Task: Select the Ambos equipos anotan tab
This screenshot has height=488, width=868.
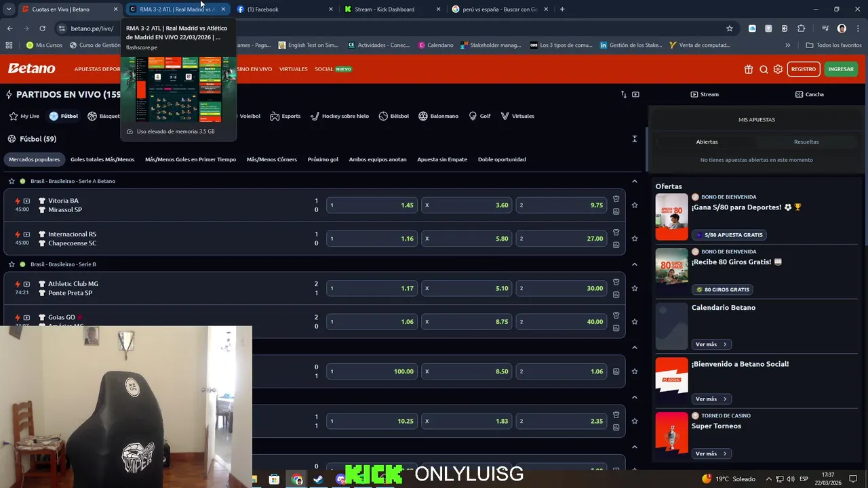Action: click(x=378, y=159)
